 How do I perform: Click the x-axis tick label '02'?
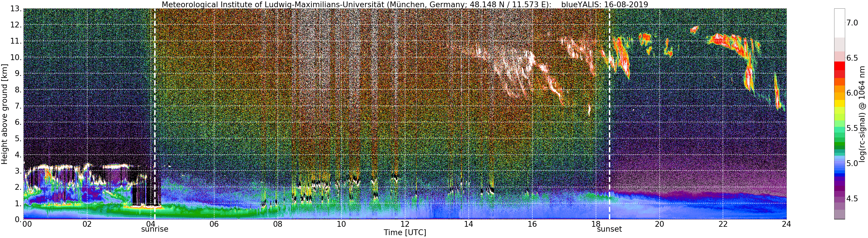[x=87, y=224]
